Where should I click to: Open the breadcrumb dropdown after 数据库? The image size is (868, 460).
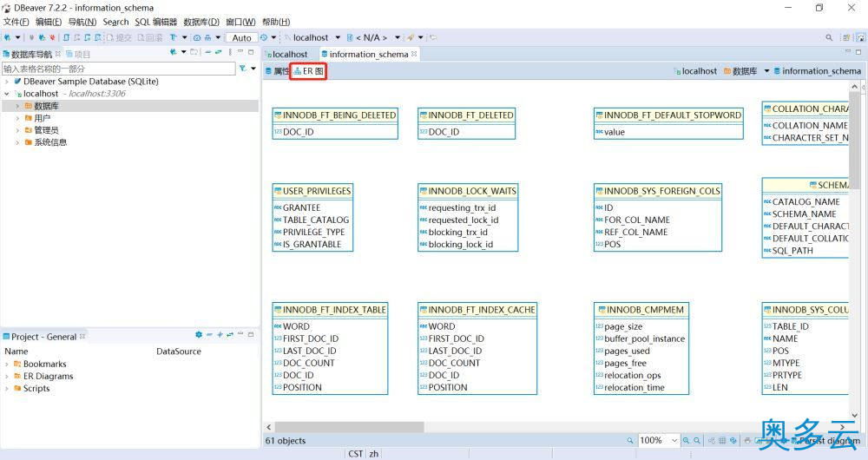(x=766, y=71)
